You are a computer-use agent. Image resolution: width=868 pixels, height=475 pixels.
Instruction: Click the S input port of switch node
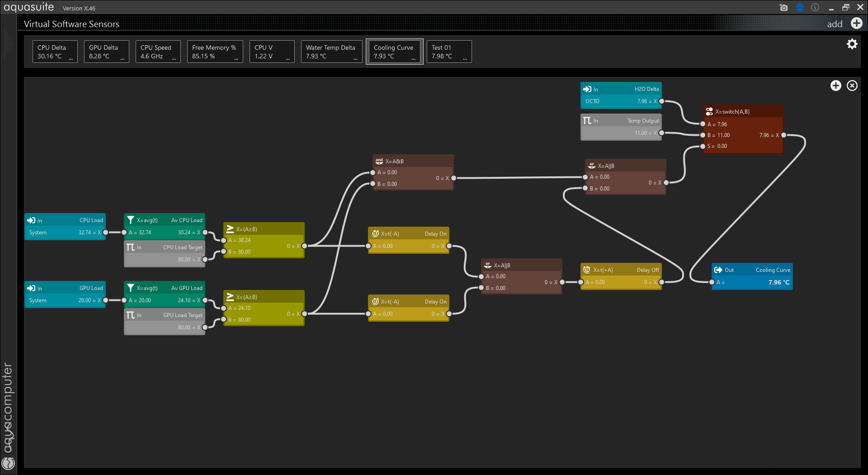703,146
